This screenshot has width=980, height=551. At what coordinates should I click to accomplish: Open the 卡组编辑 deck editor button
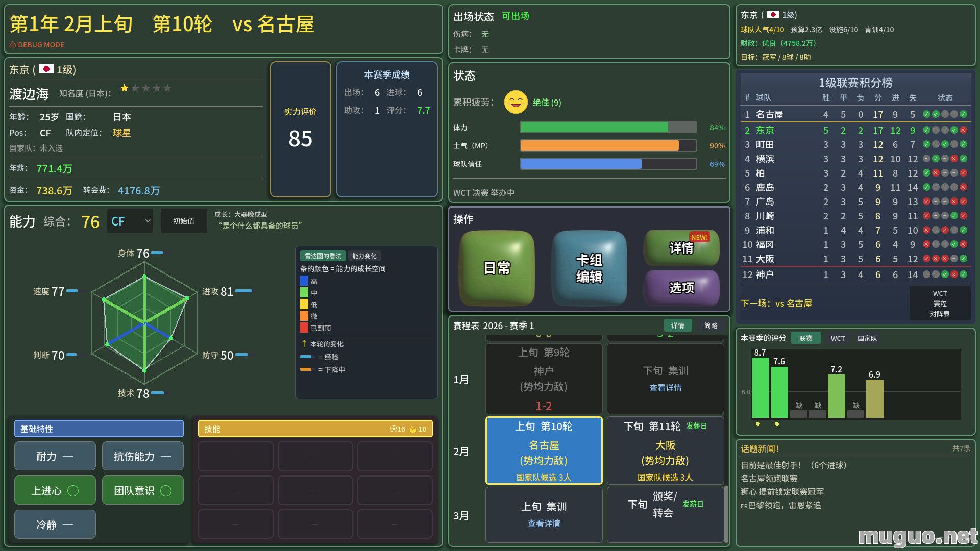click(x=589, y=268)
